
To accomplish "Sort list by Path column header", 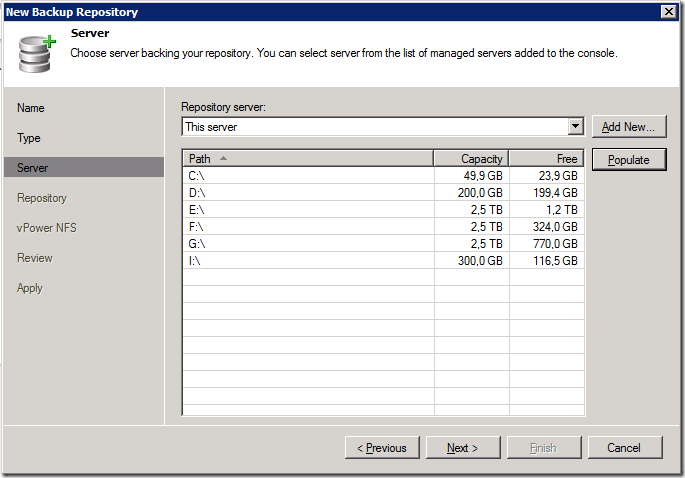I will (x=307, y=159).
